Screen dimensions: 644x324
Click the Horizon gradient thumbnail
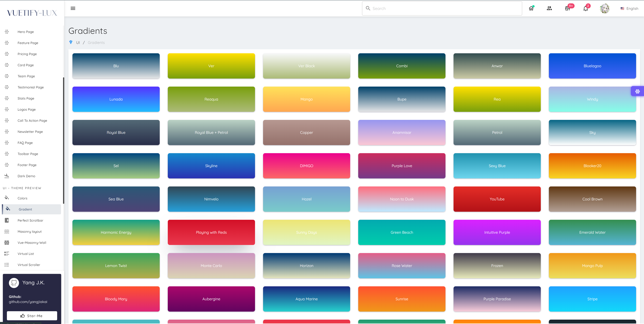pyautogui.click(x=306, y=265)
